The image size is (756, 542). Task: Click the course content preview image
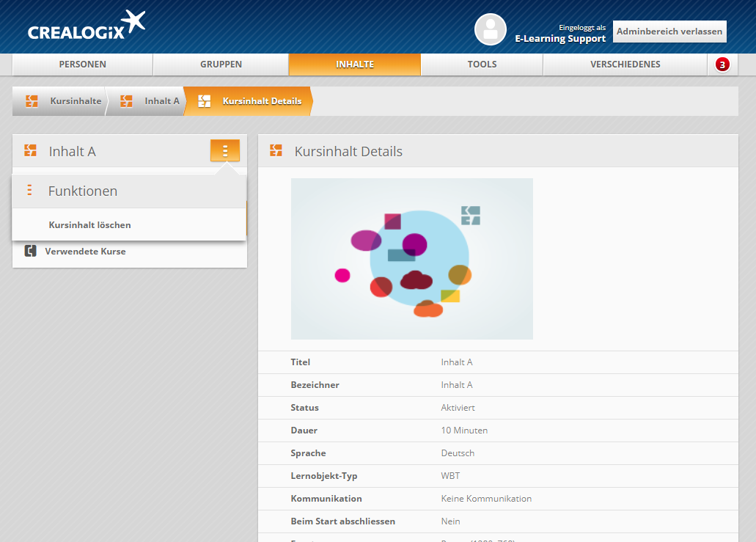click(411, 259)
